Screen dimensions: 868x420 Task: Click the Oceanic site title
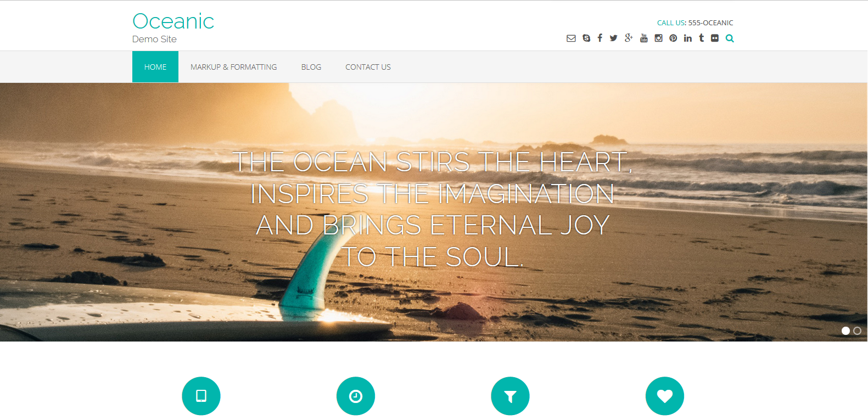[173, 21]
